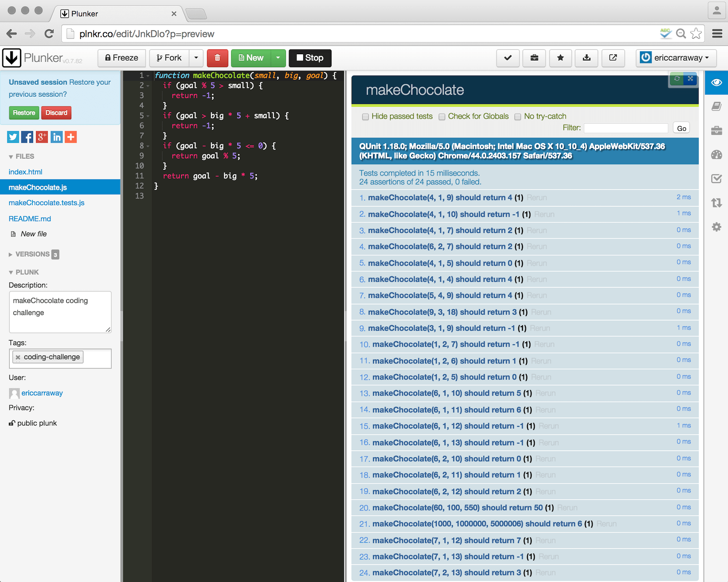This screenshot has width=728, height=582.
Task: Open the settings gear in right sidebar
Action: 716,227
